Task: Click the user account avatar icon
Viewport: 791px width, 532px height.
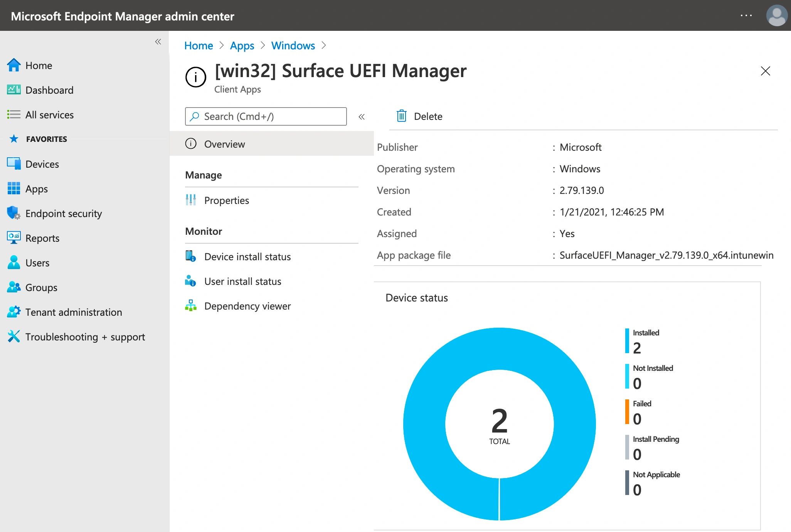Action: click(x=776, y=16)
